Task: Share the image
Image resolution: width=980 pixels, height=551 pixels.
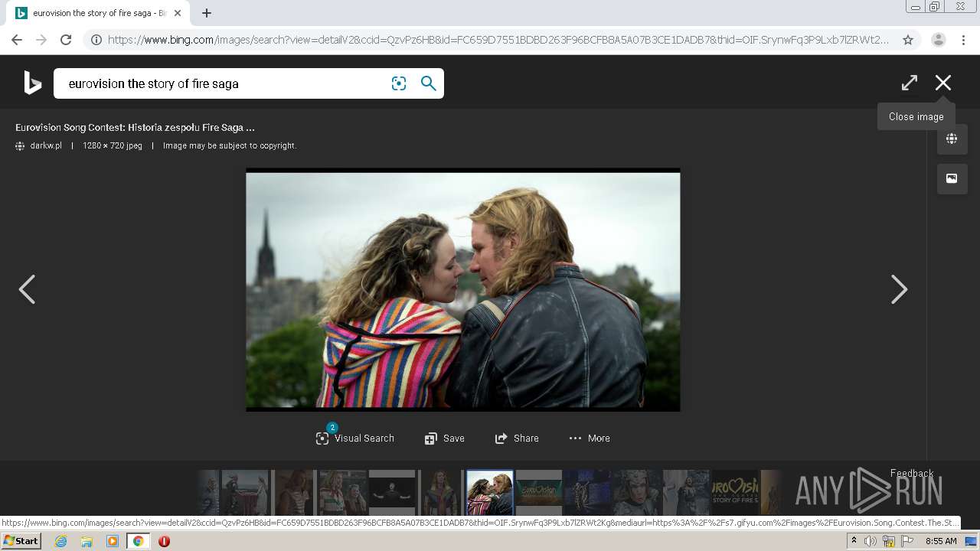Action: point(517,439)
